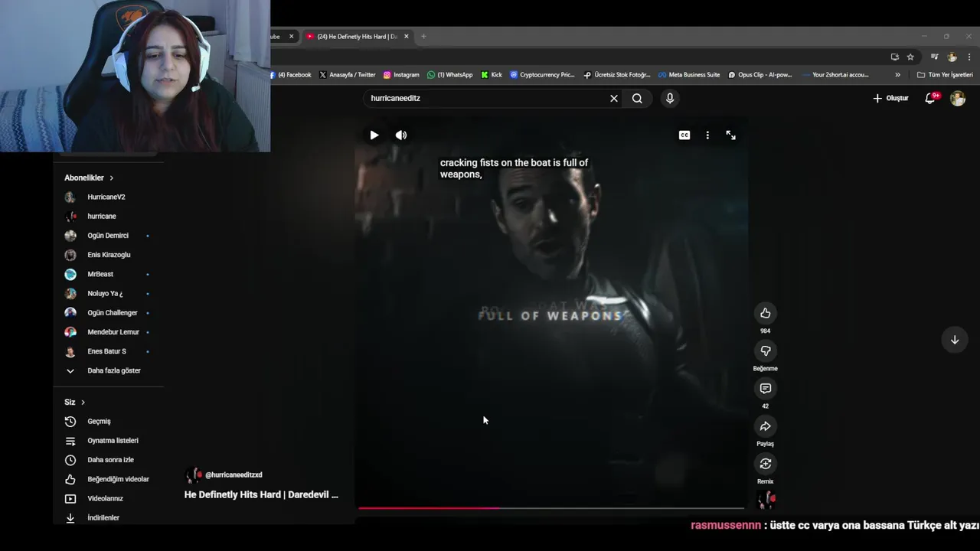
Task: Open the media controls icon in Chrome toolbar
Action: 934,57
